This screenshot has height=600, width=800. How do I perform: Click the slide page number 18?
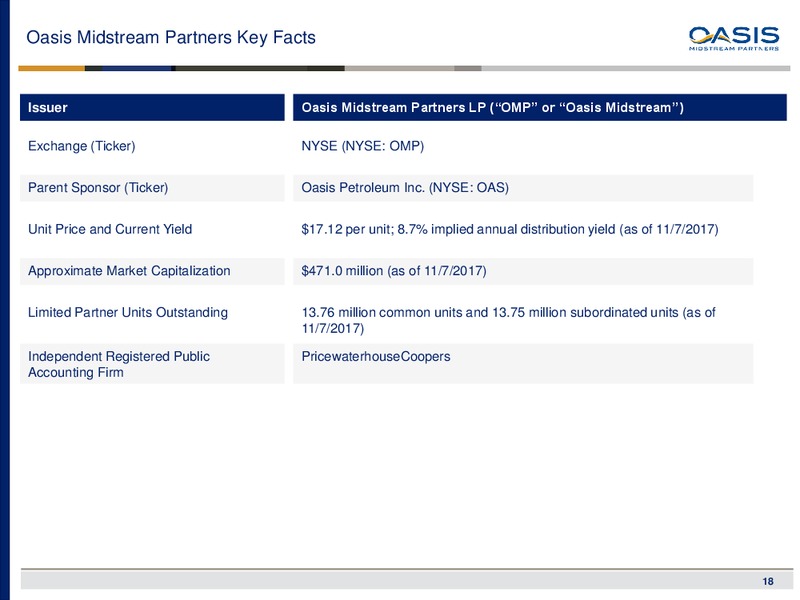tap(768, 581)
